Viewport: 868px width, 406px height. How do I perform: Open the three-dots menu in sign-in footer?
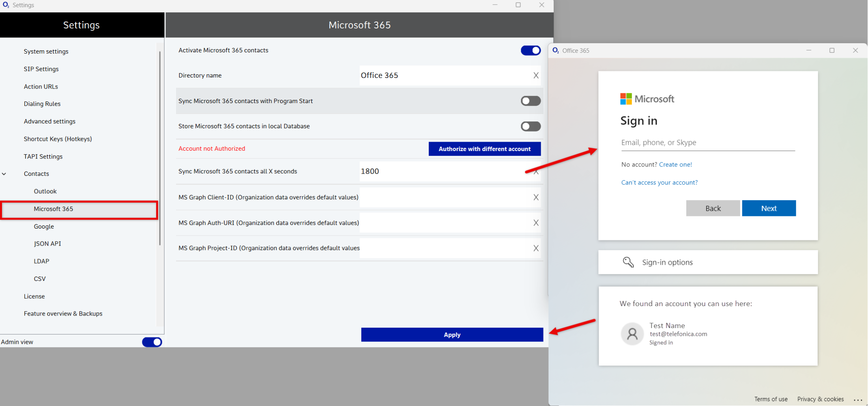857,400
